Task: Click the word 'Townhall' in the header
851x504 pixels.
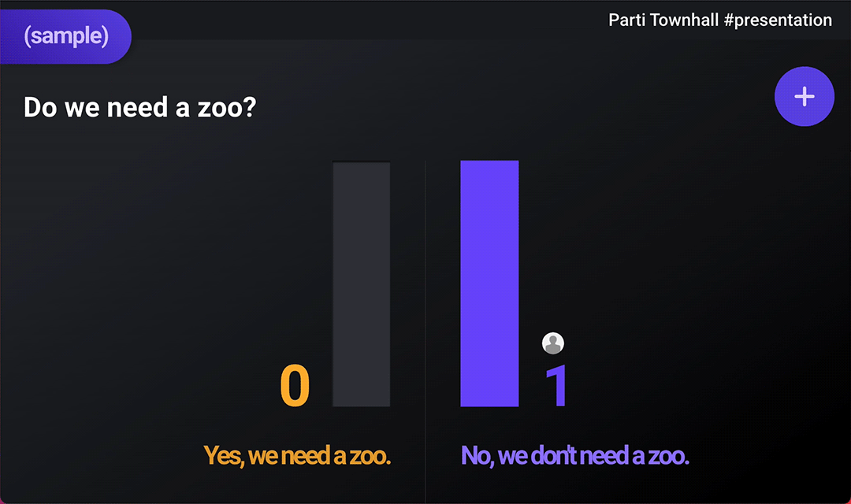Action: (685, 20)
